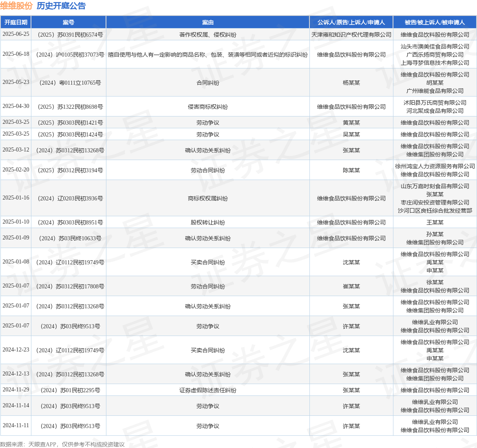Click plaintiff 黄某某
Viewport: 477px width, 448px height.
[x=351, y=123]
